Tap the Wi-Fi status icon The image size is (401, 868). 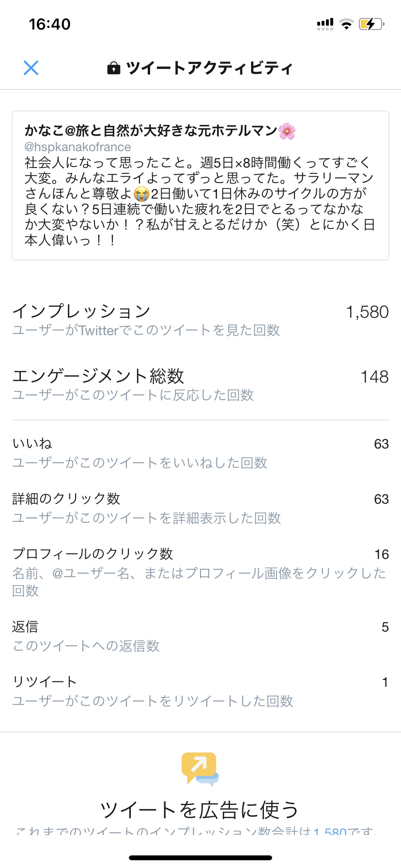pos(346,24)
